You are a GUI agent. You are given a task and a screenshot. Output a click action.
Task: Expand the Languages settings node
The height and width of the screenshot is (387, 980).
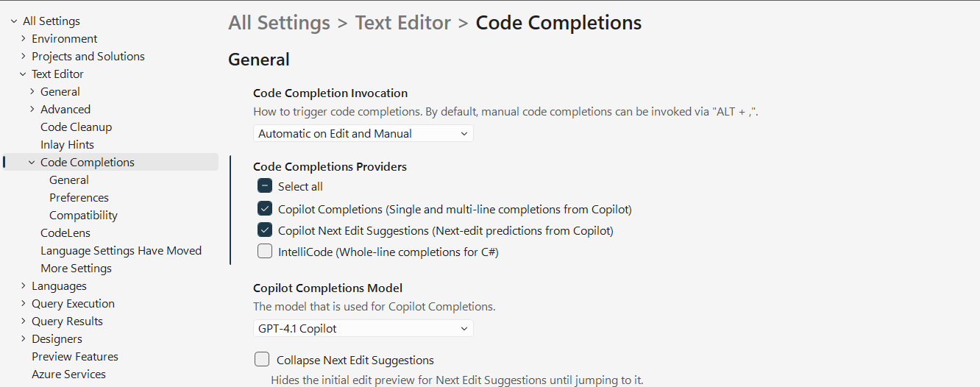(x=23, y=286)
